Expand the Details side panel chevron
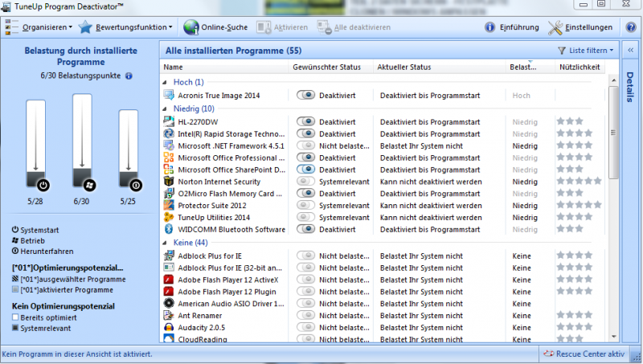This screenshot has height=364, width=643. pos(631,50)
